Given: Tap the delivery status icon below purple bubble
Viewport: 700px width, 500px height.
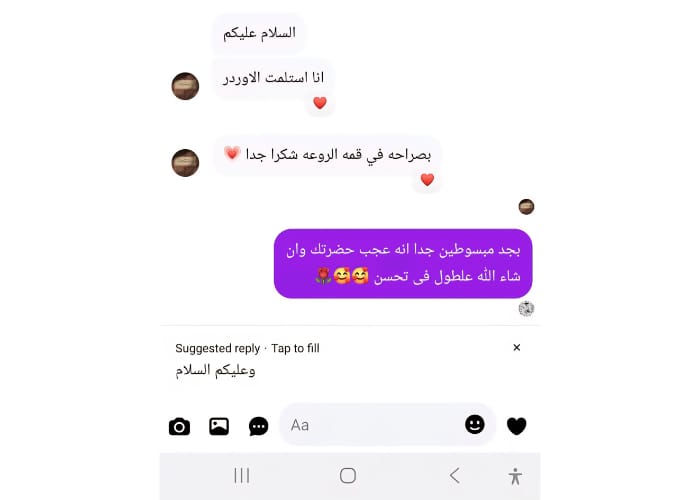Looking at the screenshot, I should click(x=526, y=308).
